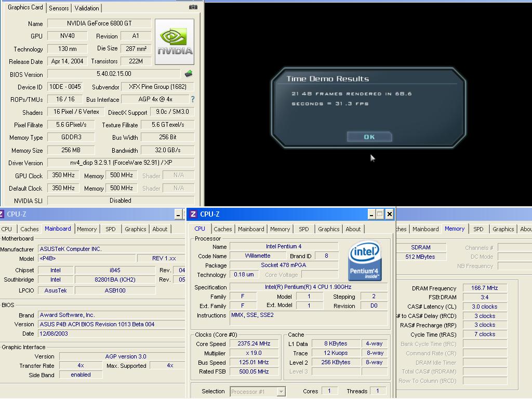The image size is (532, 399).
Task: Select Memory tab in right CPU-Z window
Action: pyautogui.click(x=455, y=229)
